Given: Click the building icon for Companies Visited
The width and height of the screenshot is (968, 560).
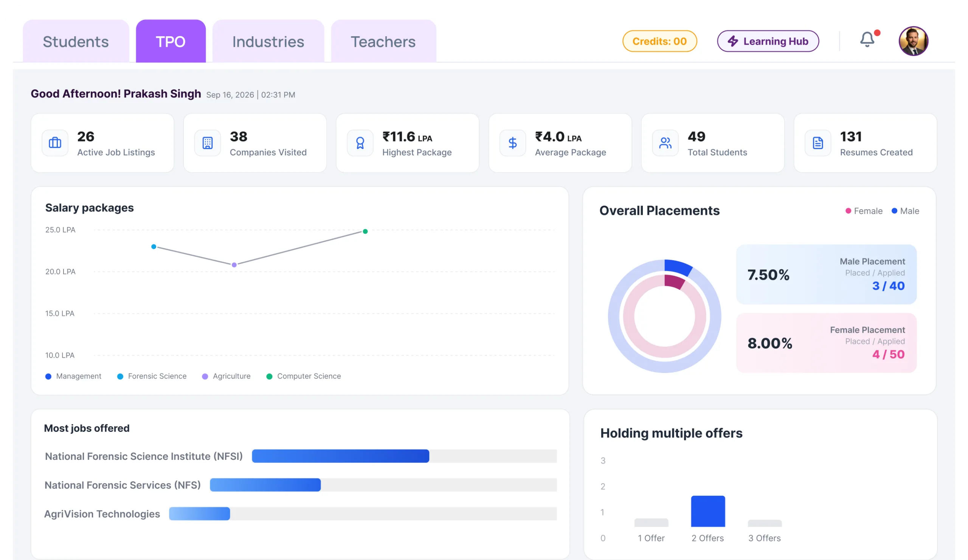Looking at the screenshot, I should click(x=208, y=143).
